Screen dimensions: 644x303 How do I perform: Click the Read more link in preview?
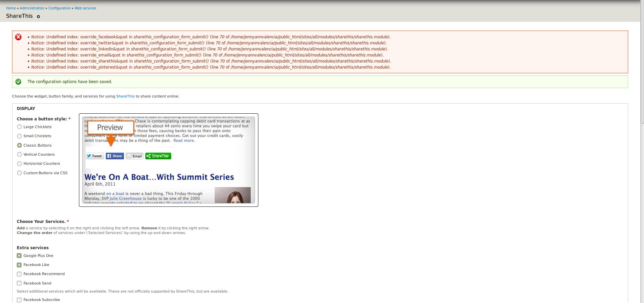coord(184,141)
